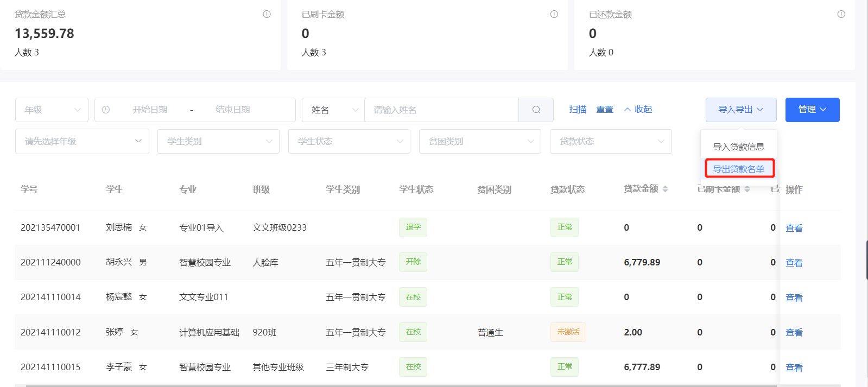The image size is (868, 387).
Task: Click info icon on 贷款金额汇总 card
Action: [267, 14]
